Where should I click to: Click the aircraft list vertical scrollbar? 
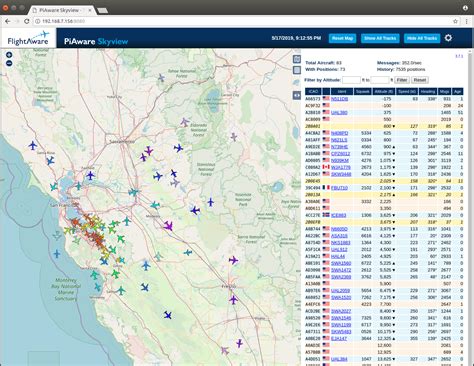470,207
